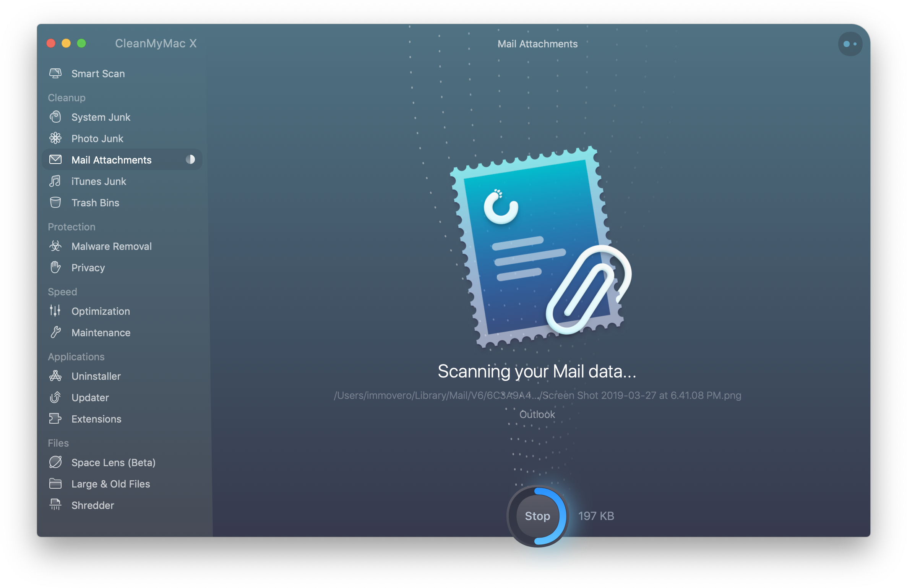Select Mail Attachments sidebar item
Image resolution: width=907 pixels, height=588 pixels.
coord(122,160)
